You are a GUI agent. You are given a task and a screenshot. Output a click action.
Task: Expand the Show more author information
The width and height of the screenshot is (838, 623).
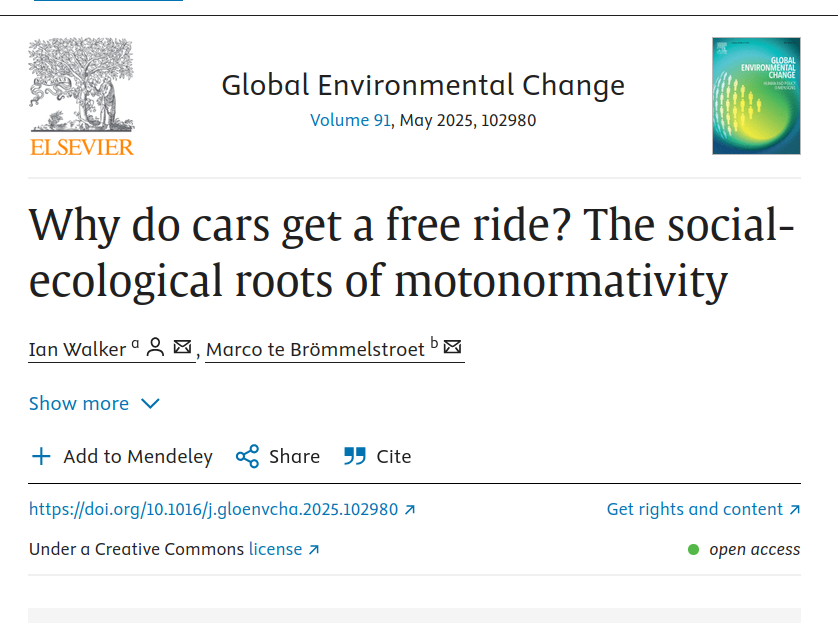point(79,404)
